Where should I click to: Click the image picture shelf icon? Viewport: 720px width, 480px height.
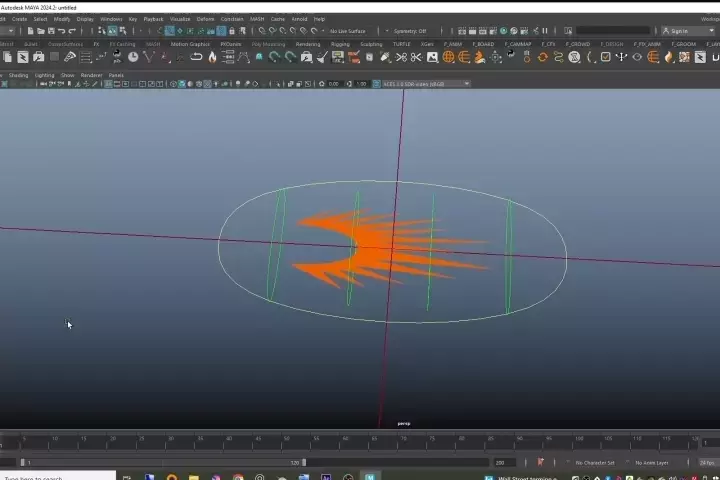433,57
